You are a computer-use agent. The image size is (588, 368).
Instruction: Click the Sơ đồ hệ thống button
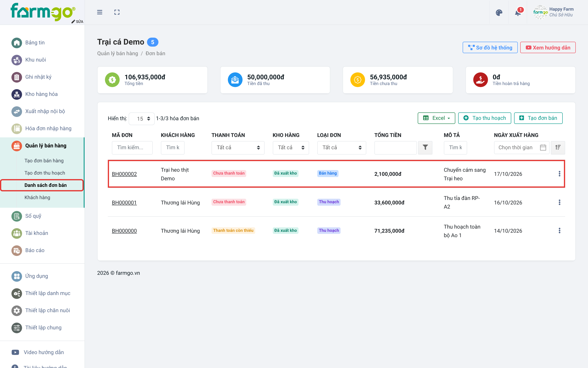(x=490, y=47)
